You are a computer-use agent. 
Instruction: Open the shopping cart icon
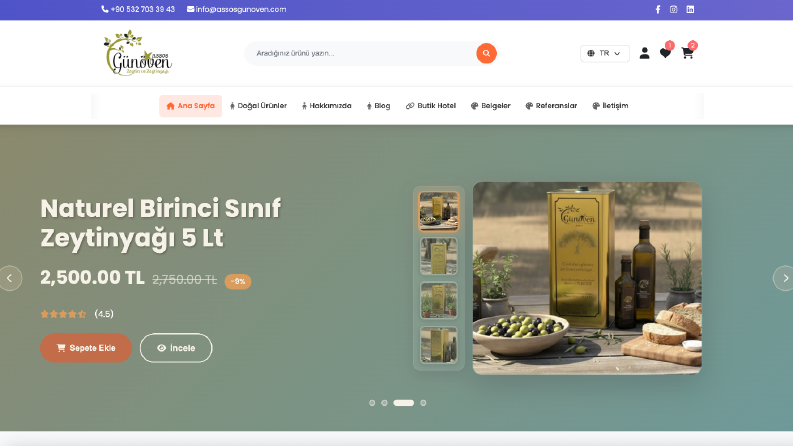pyautogui.click(x=687, y=53)
